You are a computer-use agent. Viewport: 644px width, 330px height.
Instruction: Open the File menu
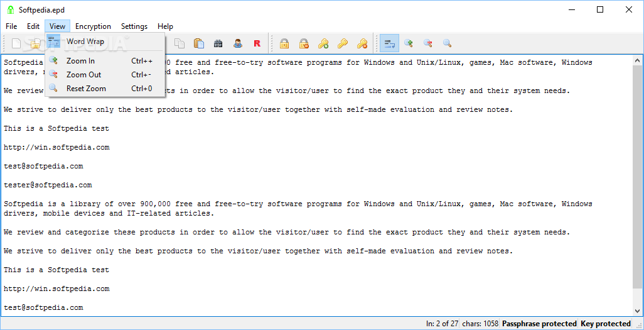11,26
